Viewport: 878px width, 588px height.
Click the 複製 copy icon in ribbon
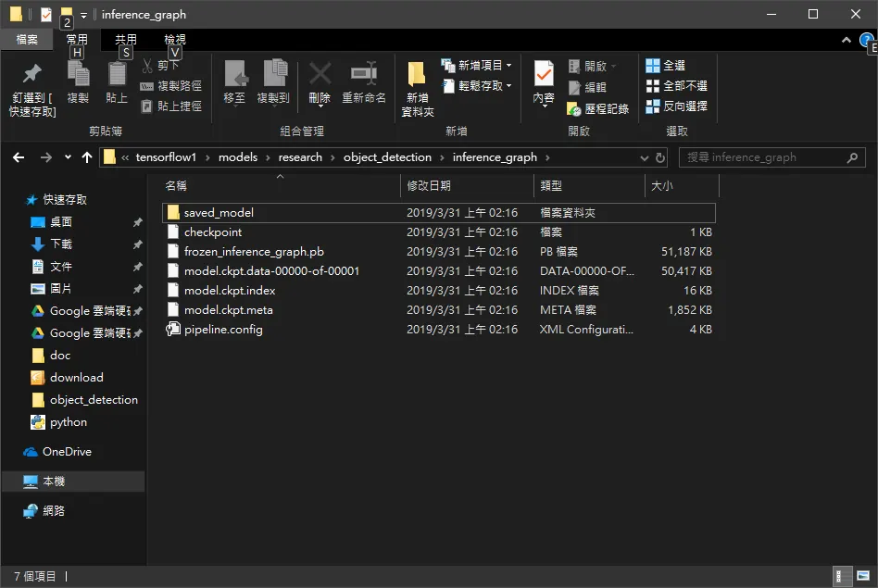pos(79,73)
